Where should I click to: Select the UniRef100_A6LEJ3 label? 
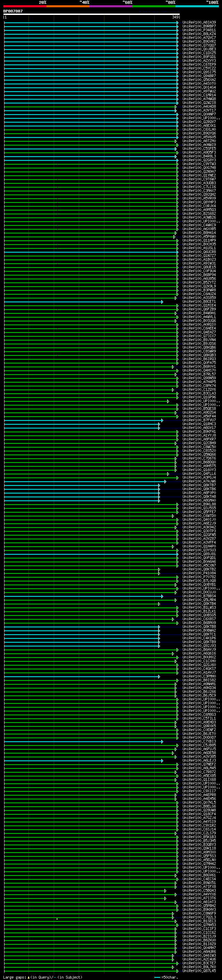pyautogui.click(x=199, y=761)
